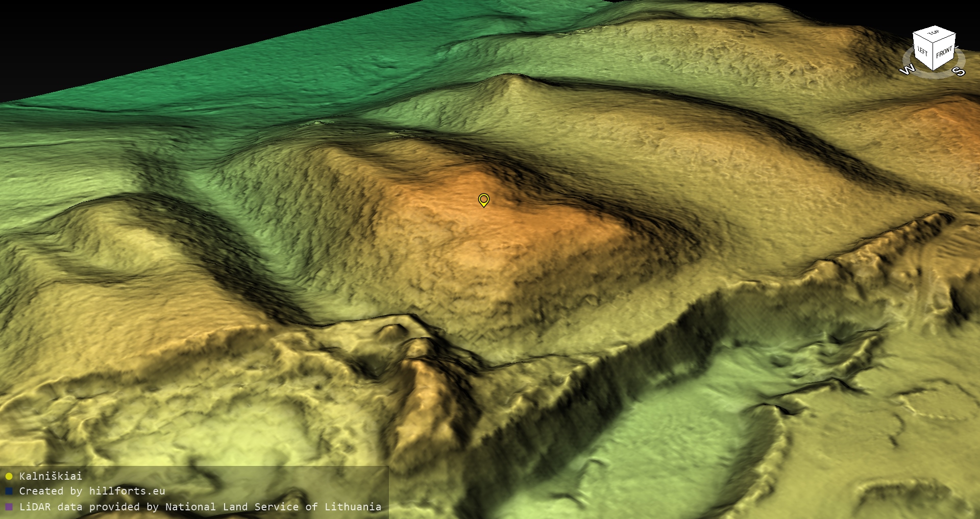This screenshot has height=519, width=980.
Task: Click the W compass direction letter
Action: click(907, 70)
